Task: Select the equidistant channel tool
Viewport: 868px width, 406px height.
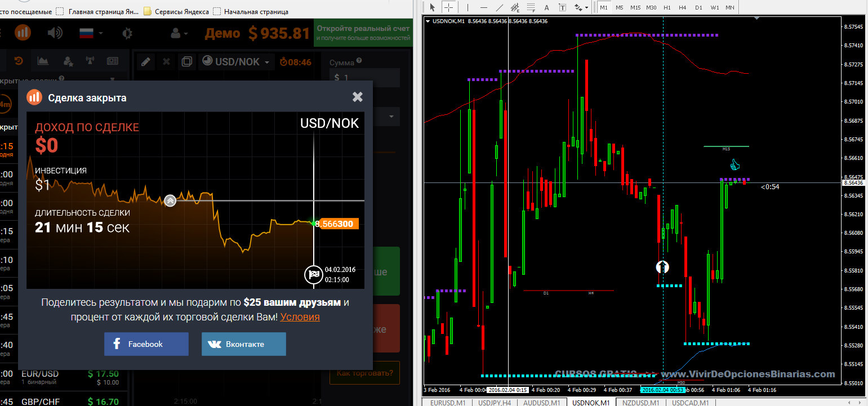Action: tap(515, 7)
